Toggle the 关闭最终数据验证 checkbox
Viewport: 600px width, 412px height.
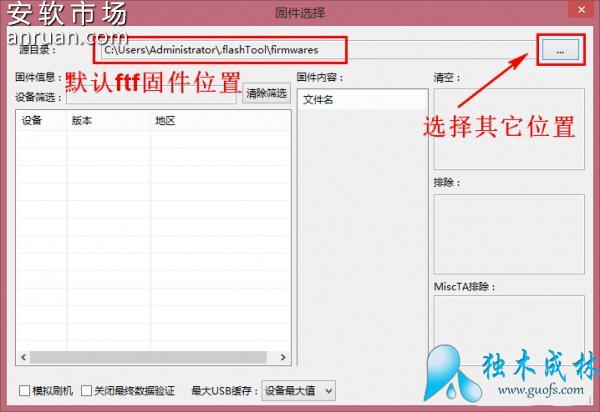pos(87,390)
